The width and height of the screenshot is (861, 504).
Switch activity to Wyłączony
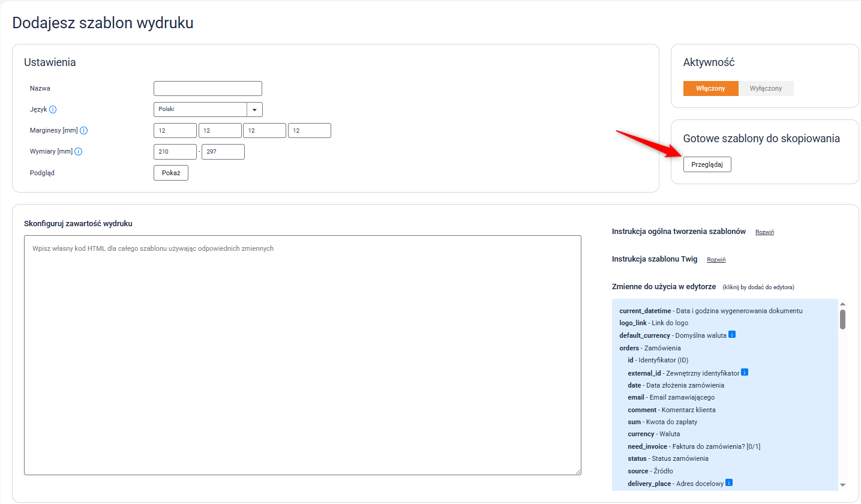766,89
